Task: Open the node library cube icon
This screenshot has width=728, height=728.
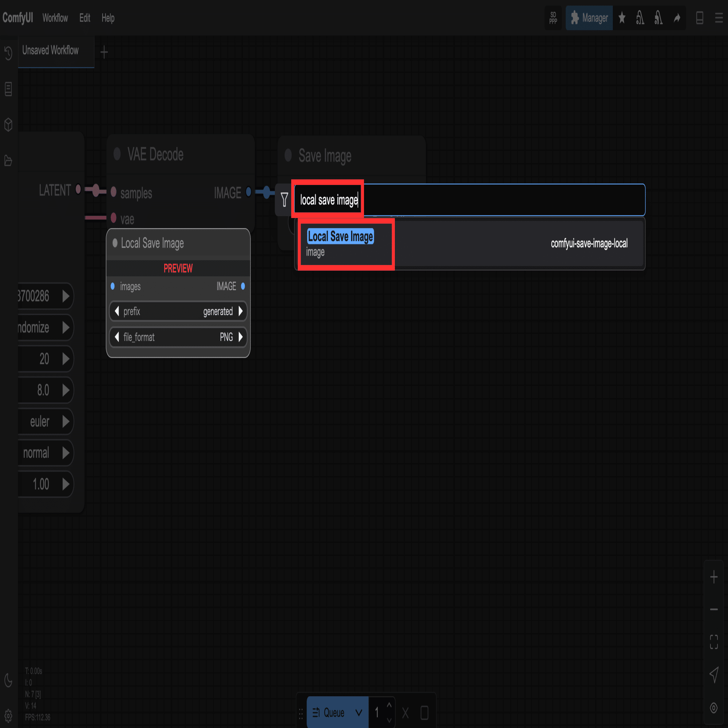Action: point(8,125)
